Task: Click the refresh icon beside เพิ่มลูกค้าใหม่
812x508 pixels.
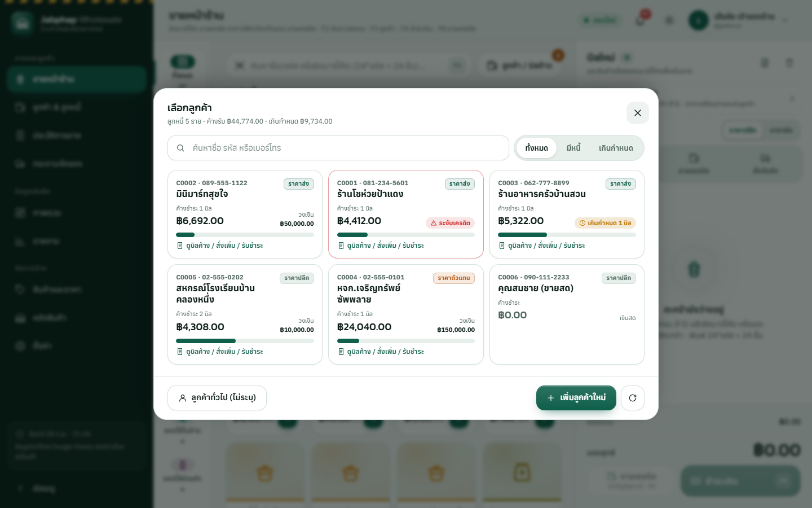Action: [633, 398]
